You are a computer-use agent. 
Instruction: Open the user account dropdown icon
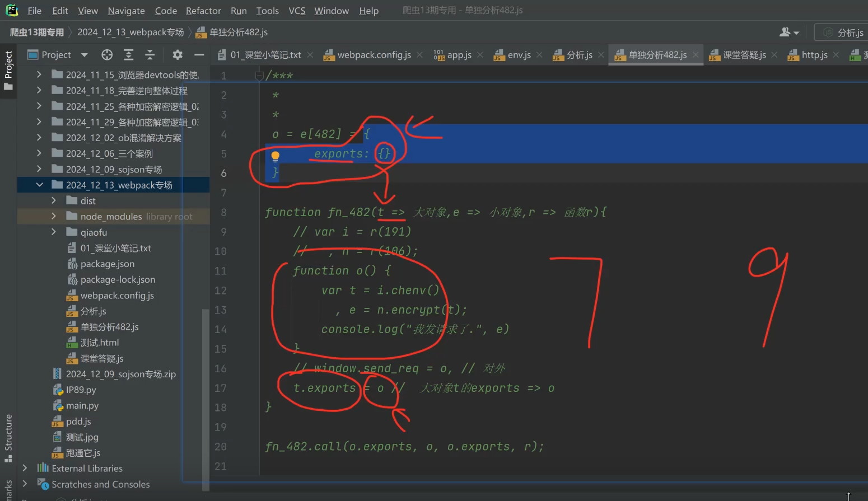point(789,32)
